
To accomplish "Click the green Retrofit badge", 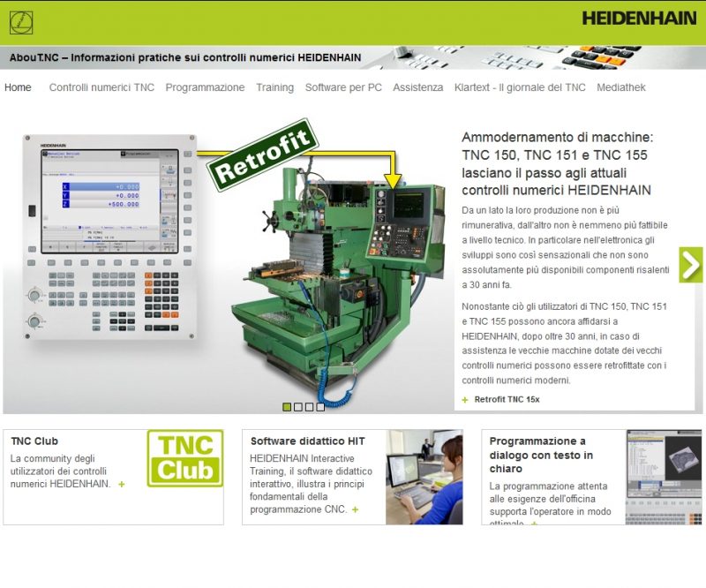I will click(262, 155).
